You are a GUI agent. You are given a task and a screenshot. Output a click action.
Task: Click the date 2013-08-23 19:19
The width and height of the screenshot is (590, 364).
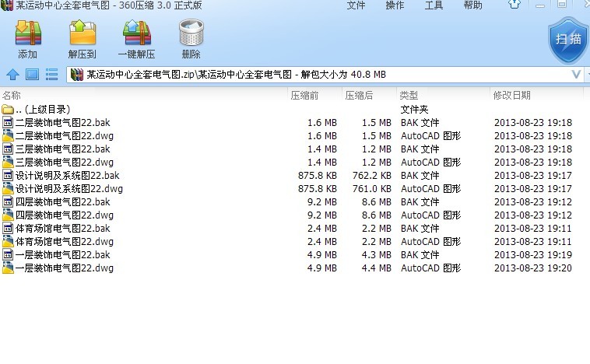pos(533,255)
